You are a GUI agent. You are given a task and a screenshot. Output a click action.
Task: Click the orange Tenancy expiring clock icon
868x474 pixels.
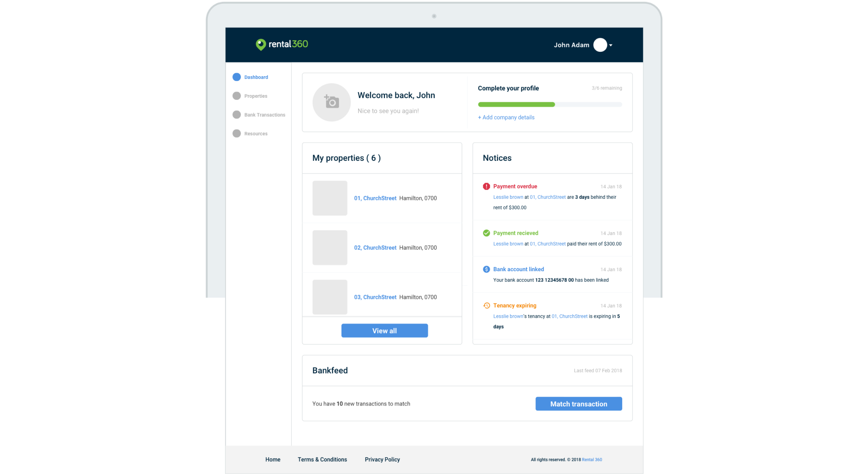click(x=486, y=305)
